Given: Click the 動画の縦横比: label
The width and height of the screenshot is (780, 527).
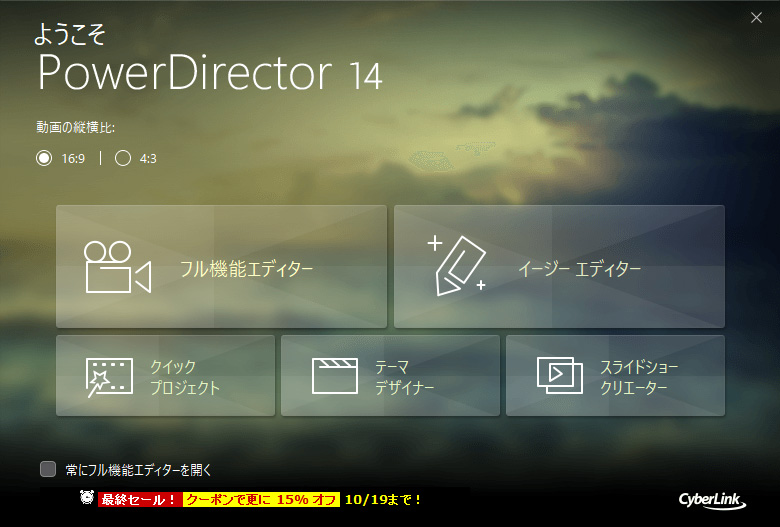Looking at the screenshot, I should coord(76,128).
